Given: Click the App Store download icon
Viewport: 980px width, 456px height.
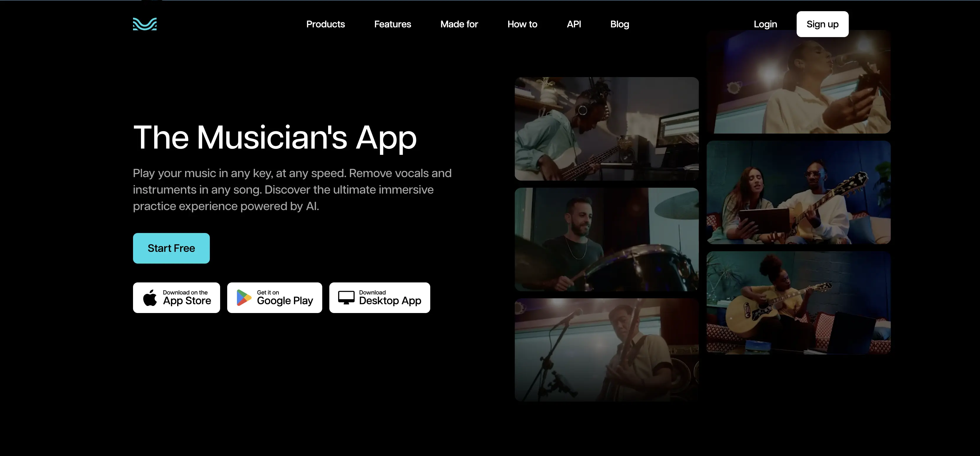Looking at the screenshot, I should (177, 297).
